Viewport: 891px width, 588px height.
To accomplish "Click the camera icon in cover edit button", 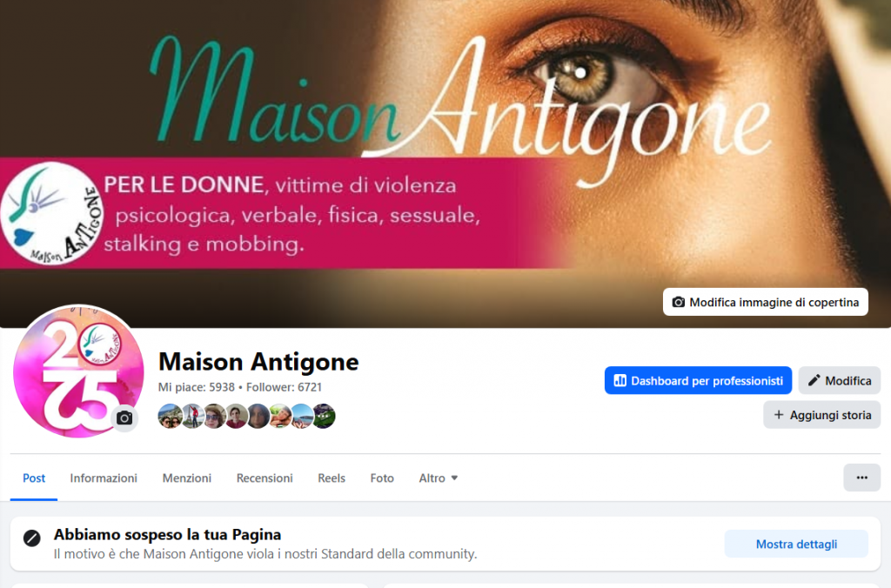I will [678, 302].
